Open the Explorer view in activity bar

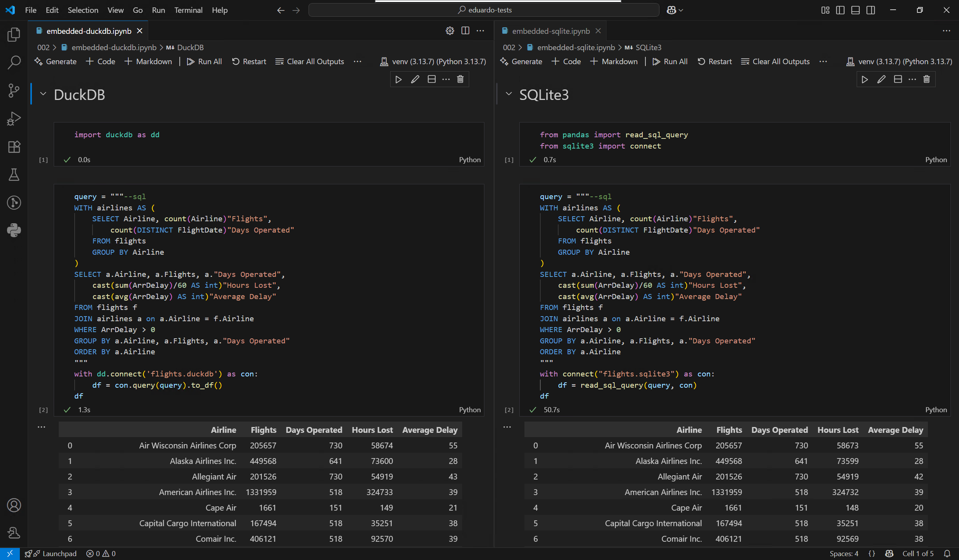(x=14, y=35)
